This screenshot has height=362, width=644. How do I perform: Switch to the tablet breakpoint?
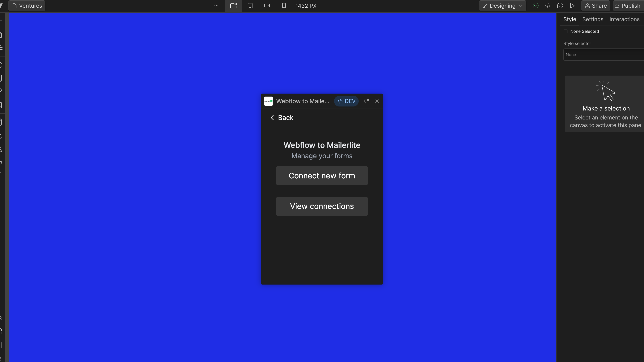(250, 6)
